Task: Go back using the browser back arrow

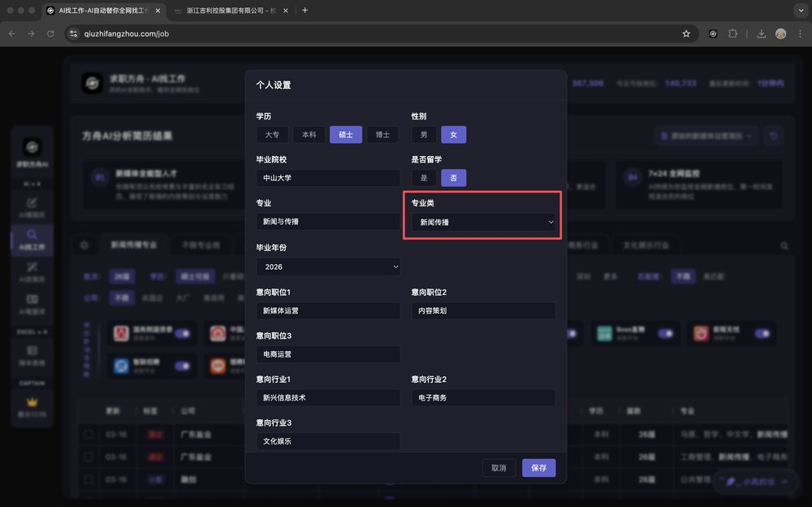Action: pyautogui.click(x=11, y=33)
